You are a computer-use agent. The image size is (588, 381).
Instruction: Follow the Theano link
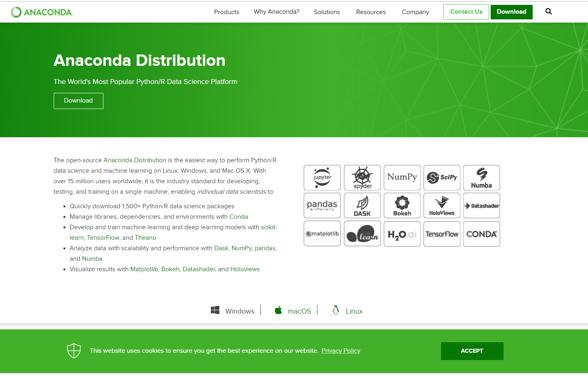[x=145, y=238]
